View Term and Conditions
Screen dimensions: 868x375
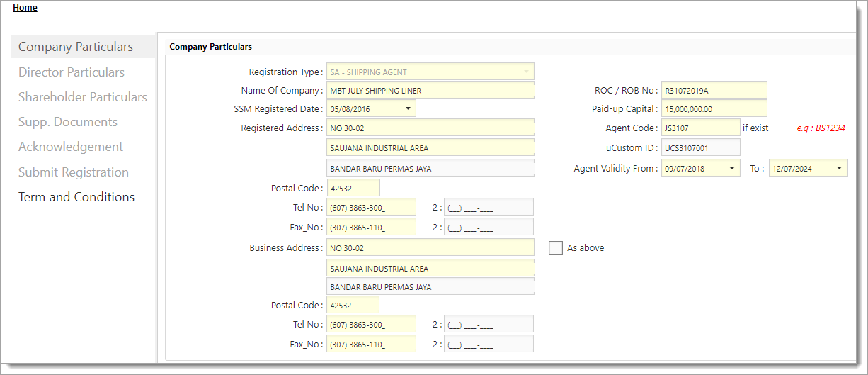click(x=76, y=197)
